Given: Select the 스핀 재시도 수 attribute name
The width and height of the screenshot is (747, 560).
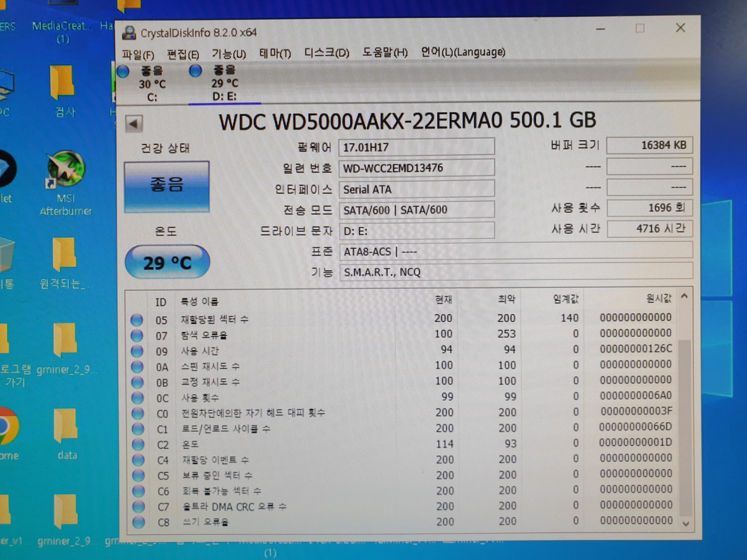Looking at the screenshot, I should click(211, 366).
